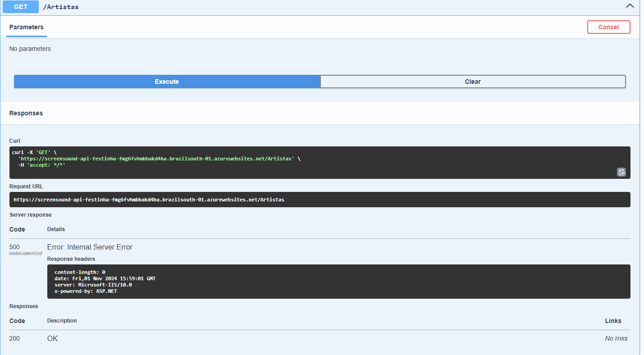Collapse the /Artistas operation chevron
644x355 pixels.
[630, 6]
